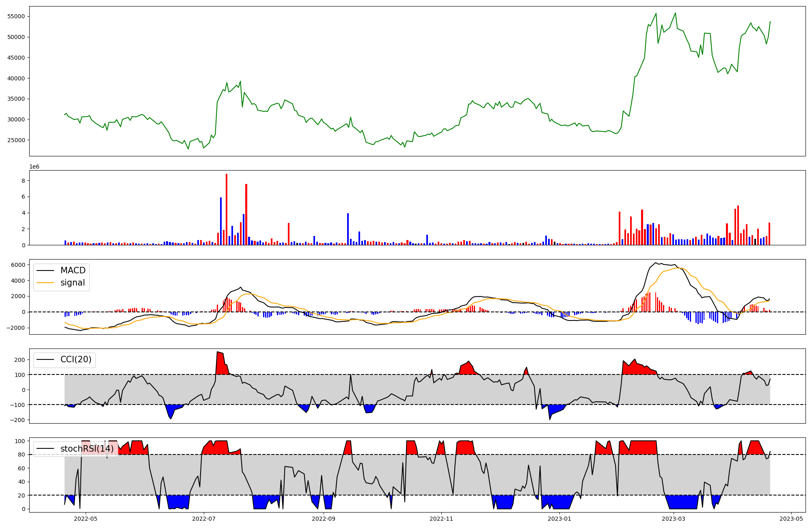The image size is (812, 528).
Task: Select the orange line sample beside signal
Action: click(45, 283)
